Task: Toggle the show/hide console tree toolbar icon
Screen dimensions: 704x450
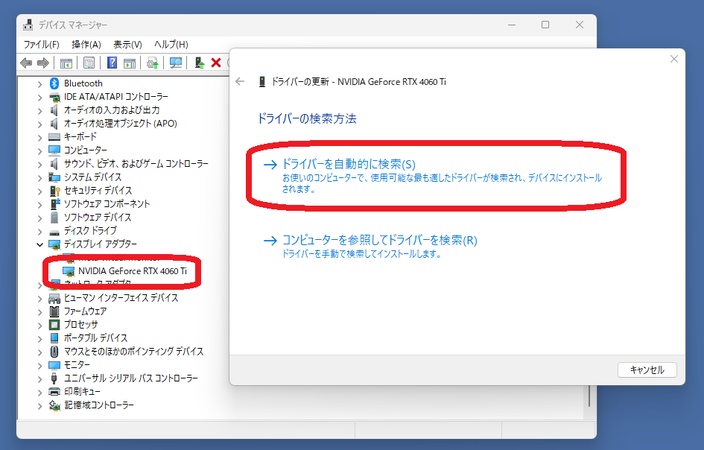Action: click(x=66, y=63)
